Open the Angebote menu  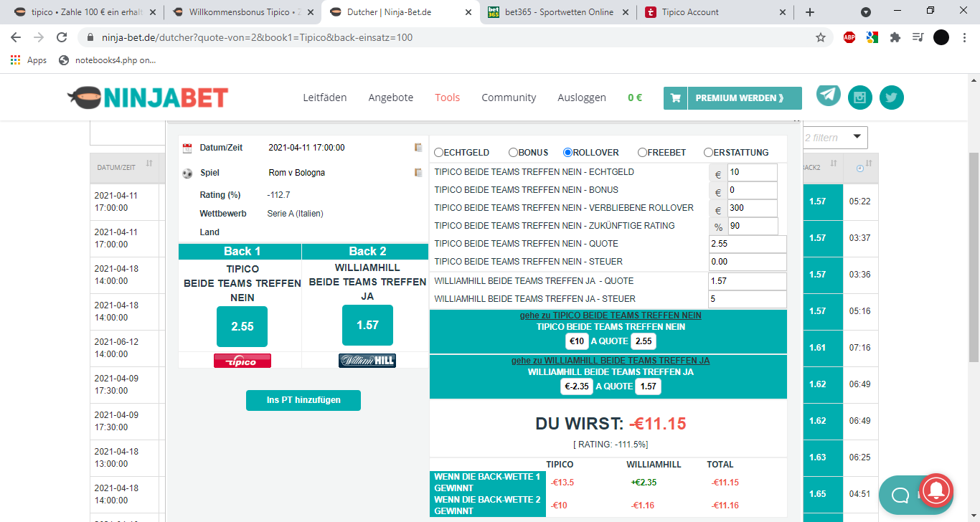click(x=390, y=98)
